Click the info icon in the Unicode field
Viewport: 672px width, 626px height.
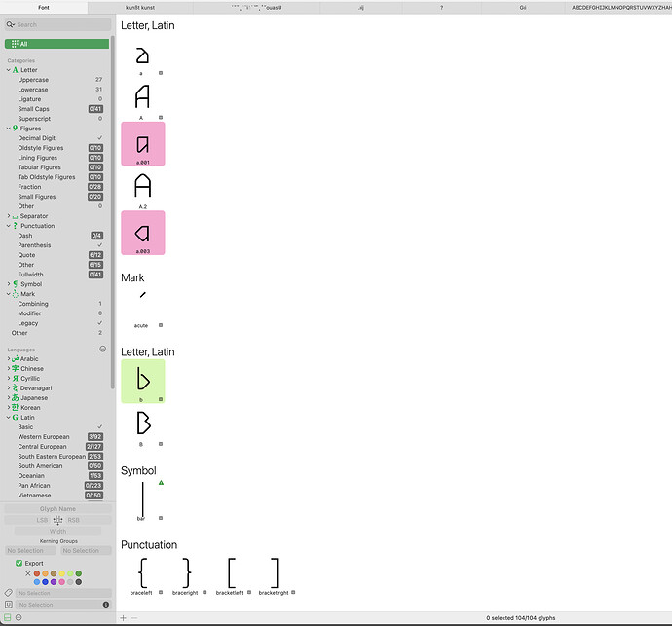tap(106, 605)
